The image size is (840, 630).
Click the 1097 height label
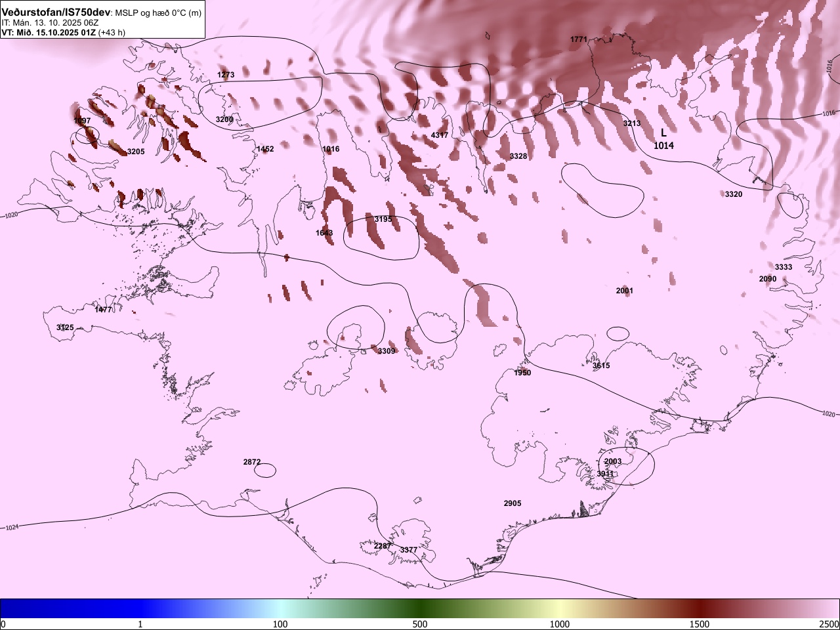(82, 121)
